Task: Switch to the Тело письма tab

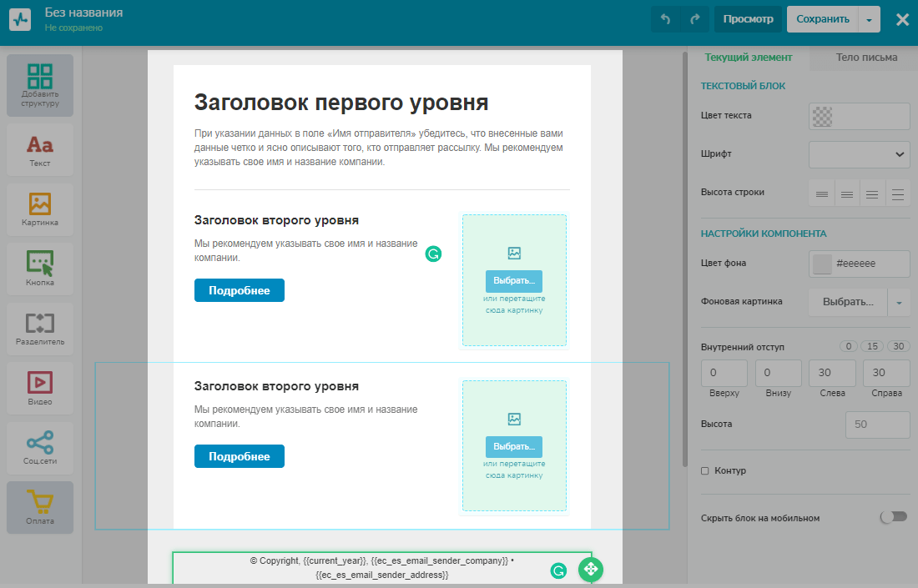Action: [866, 58]
